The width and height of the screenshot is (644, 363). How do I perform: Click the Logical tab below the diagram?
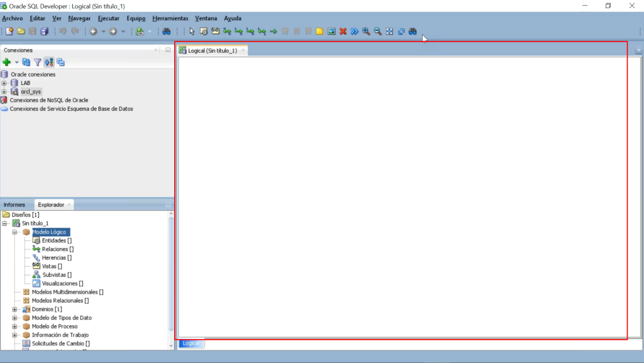point(191,343)
